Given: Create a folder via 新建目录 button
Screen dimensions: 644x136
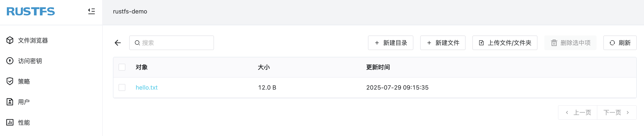Looking at the screenshot, I should click(x=390, y=43).
